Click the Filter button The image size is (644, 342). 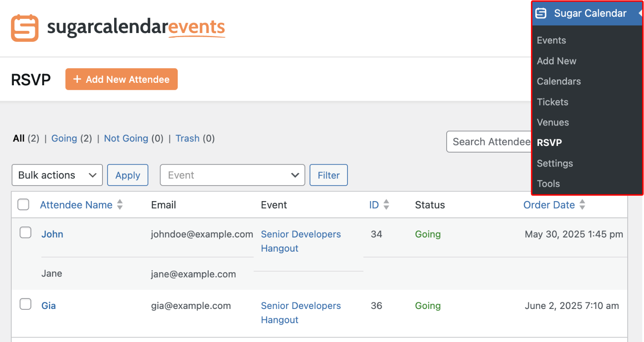click(x=329, y=175)
